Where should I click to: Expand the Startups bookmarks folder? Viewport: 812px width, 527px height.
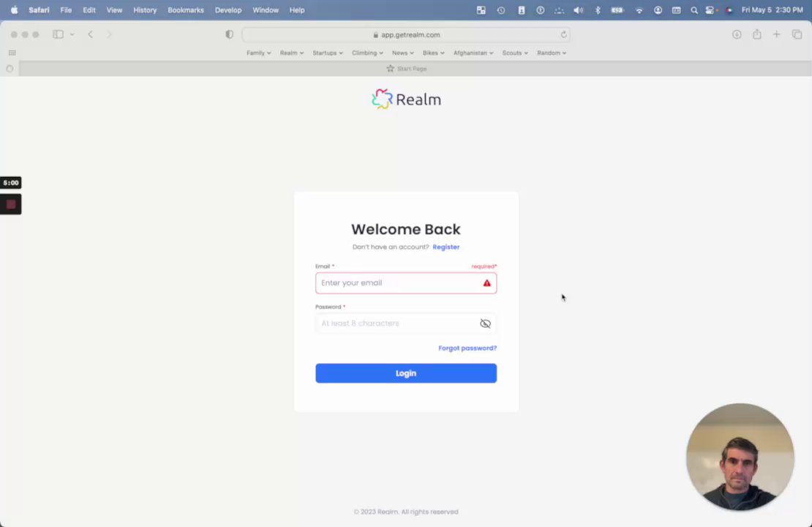click(x=327, y=53)
